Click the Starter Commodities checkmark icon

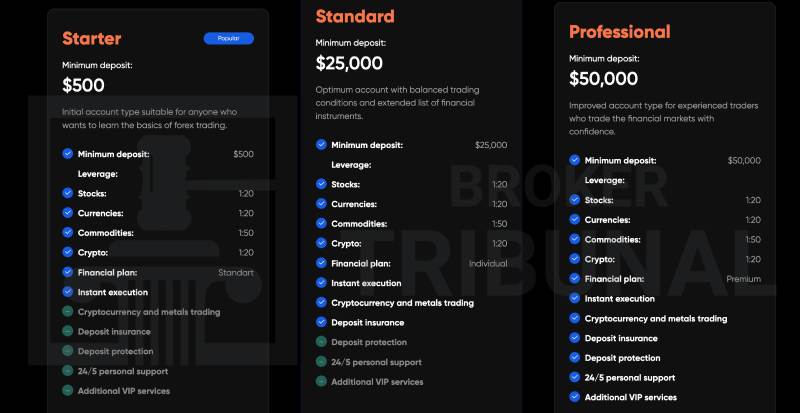tap(68, 232)
